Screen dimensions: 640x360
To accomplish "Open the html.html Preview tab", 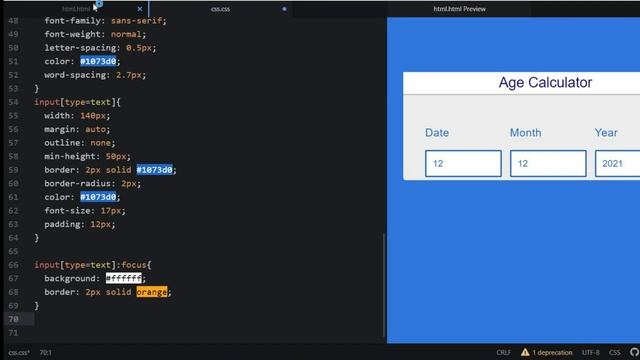I will click(460, 9).
